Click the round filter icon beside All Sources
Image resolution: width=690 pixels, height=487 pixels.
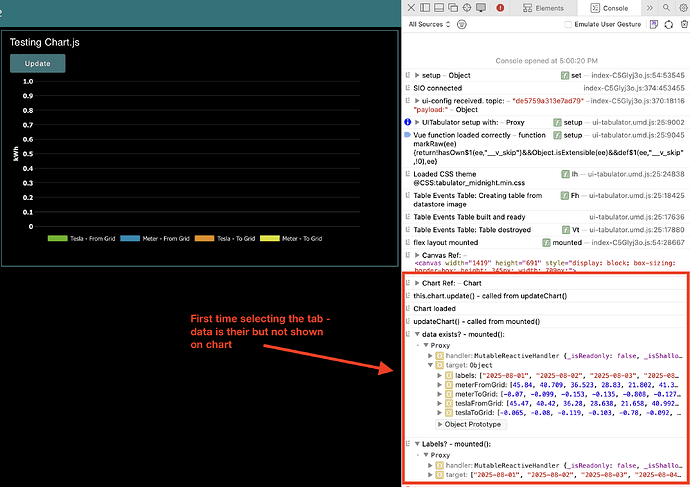tap(462, 24)
